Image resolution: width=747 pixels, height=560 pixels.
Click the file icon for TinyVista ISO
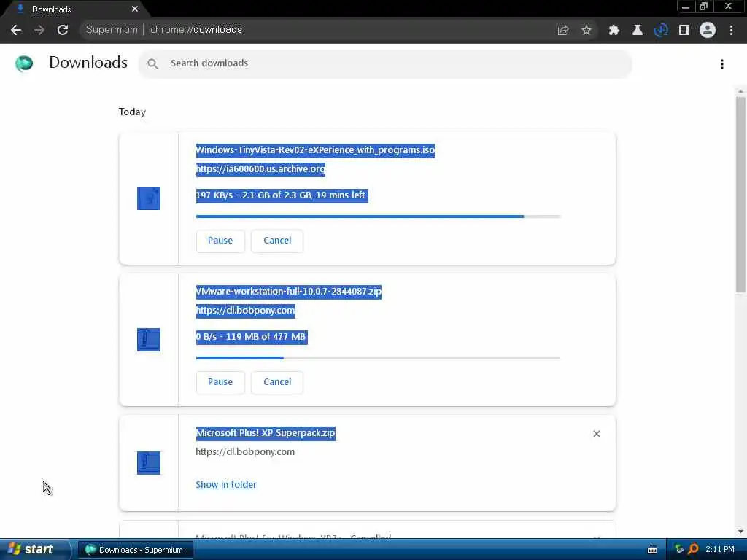click(x=149, y=198)
